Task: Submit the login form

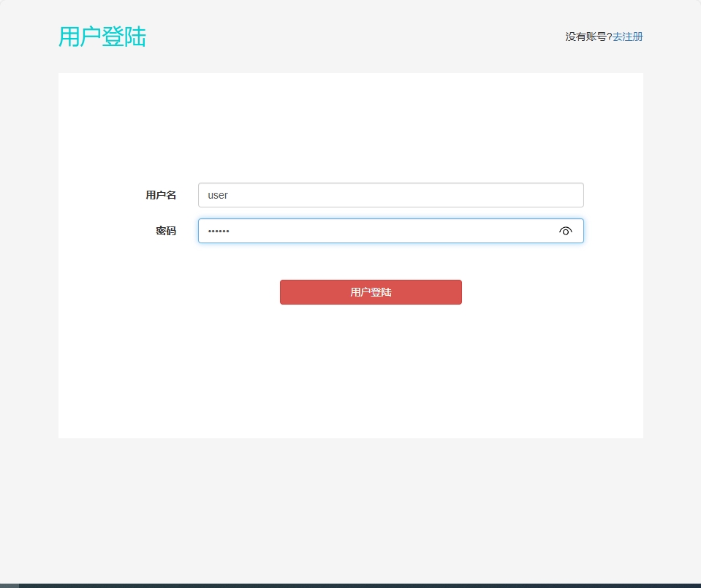Action: [371, 292]
